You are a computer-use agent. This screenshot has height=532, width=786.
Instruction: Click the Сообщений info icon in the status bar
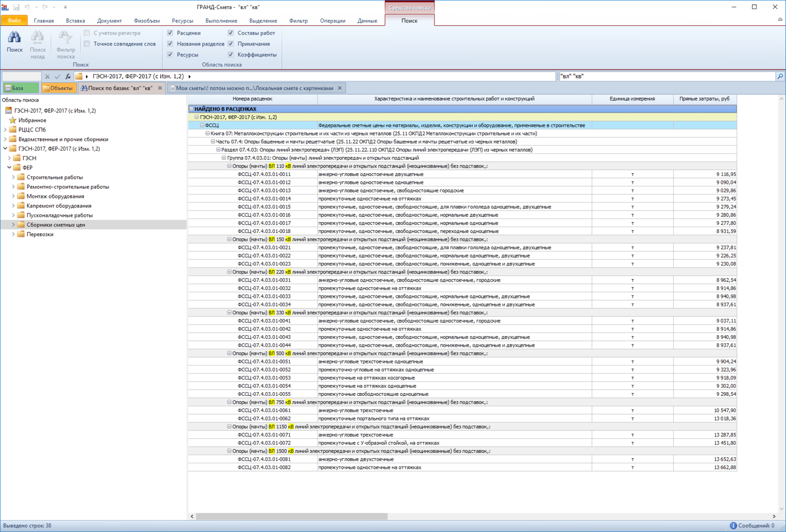pyautogui.click(x=733, y=526)
